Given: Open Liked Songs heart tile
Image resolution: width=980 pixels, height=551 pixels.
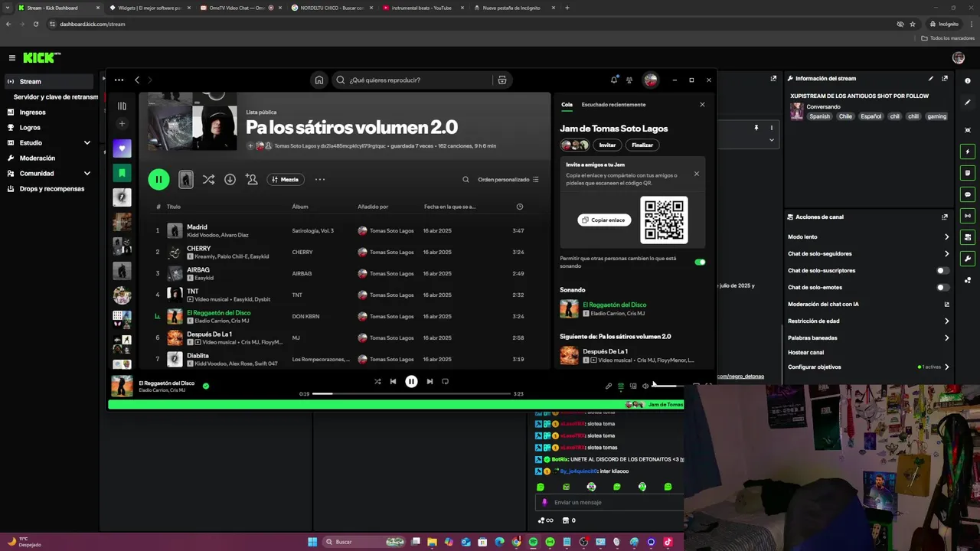Looking at the screenshot, I should pyautogui.click(x=122, y=148).
